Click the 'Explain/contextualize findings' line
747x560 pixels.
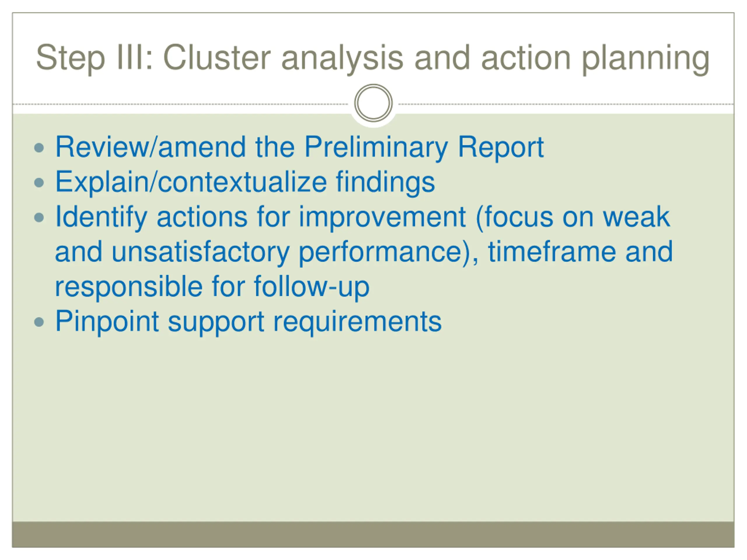[245, 182]
